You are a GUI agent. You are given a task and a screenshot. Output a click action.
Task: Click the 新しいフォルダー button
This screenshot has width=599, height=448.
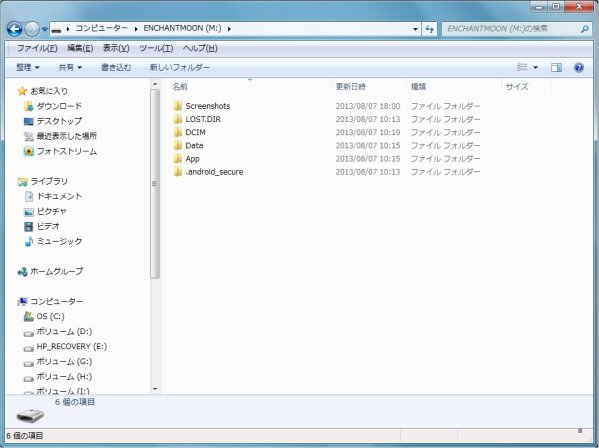(x=180, y=68)
